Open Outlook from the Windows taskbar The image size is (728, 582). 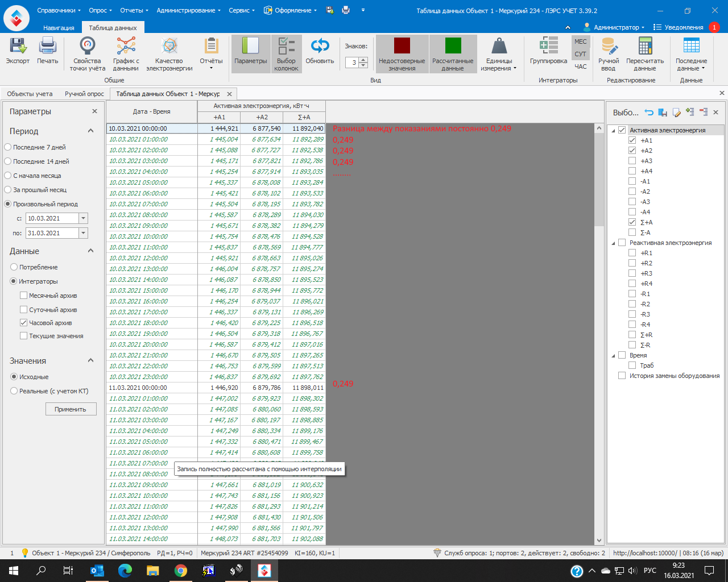click(97, 571)
